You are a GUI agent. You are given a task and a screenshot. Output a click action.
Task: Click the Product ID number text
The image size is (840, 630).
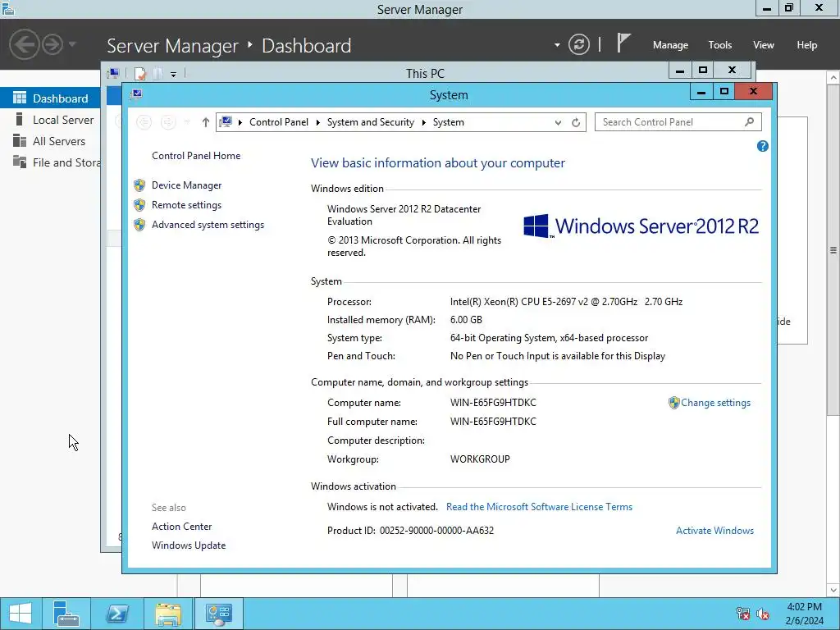pos(436,531)
